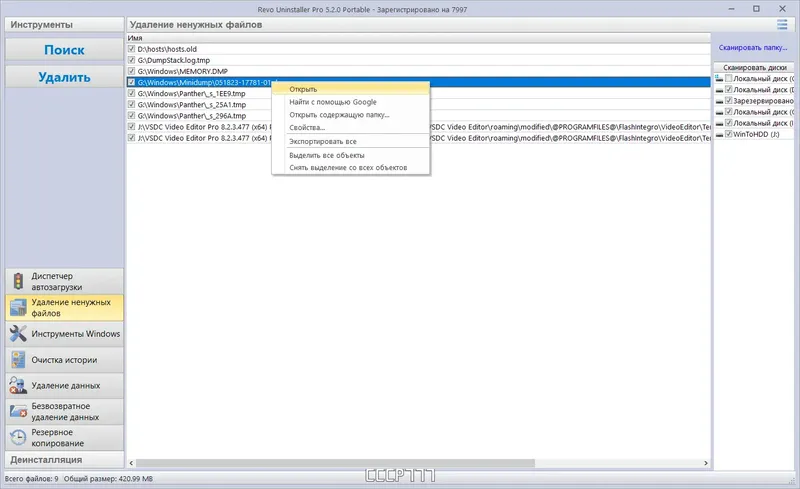Click the Windows Tools wrench icon
Image resolution: width=800 pixels, height=489 pixels.
[18, 333]
